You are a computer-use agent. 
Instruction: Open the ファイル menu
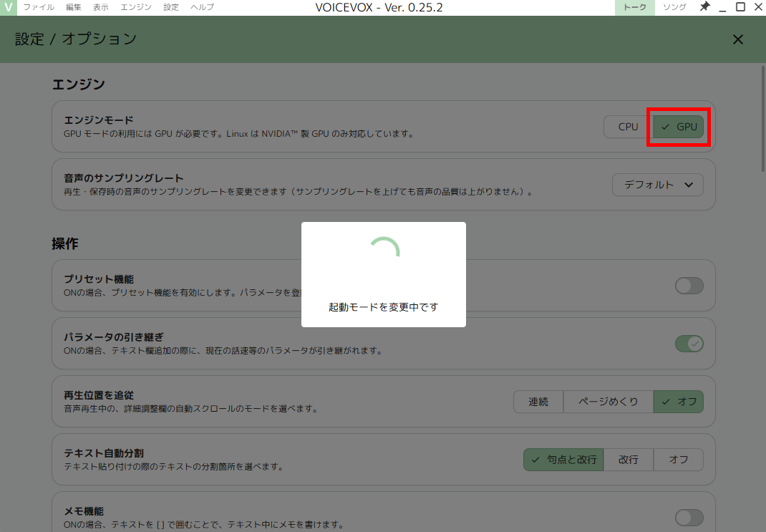click(x=39, y=7)
